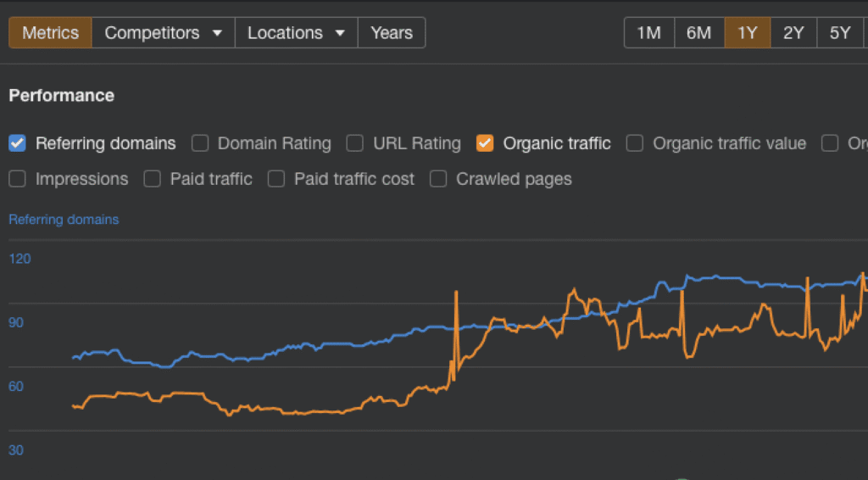Click the Referring domains axis label

point(64,220)
